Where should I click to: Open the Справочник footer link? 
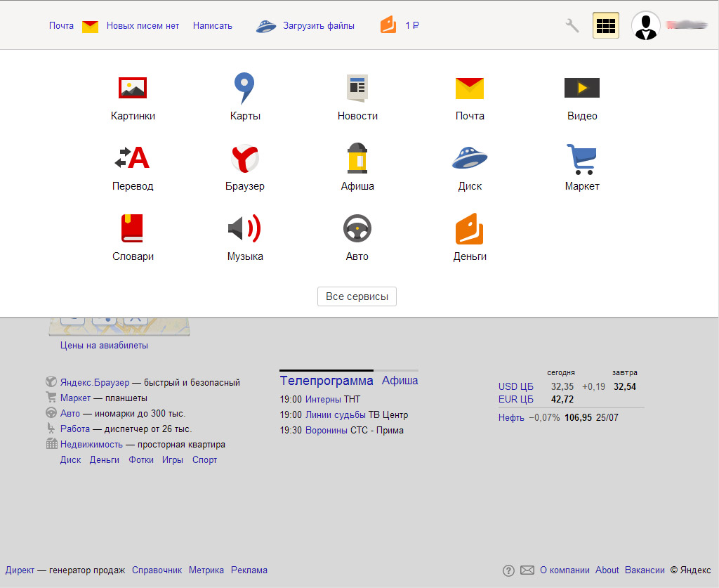pyautogui.click(x=157, y=570)
